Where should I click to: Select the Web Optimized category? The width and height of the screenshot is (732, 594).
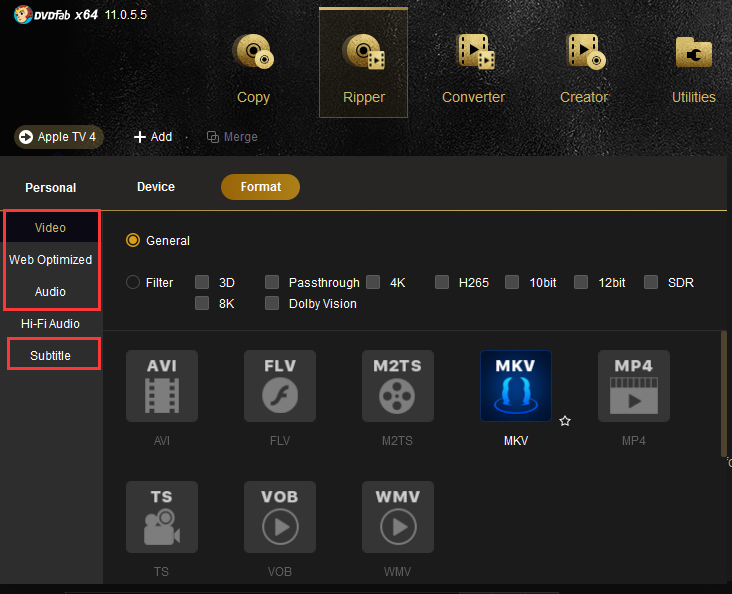[50, 260]
